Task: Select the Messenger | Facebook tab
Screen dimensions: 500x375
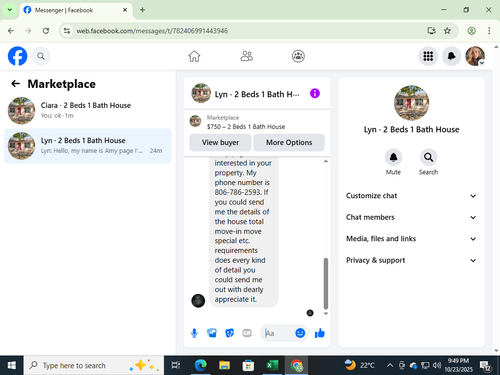Action: tap(76, 10)
